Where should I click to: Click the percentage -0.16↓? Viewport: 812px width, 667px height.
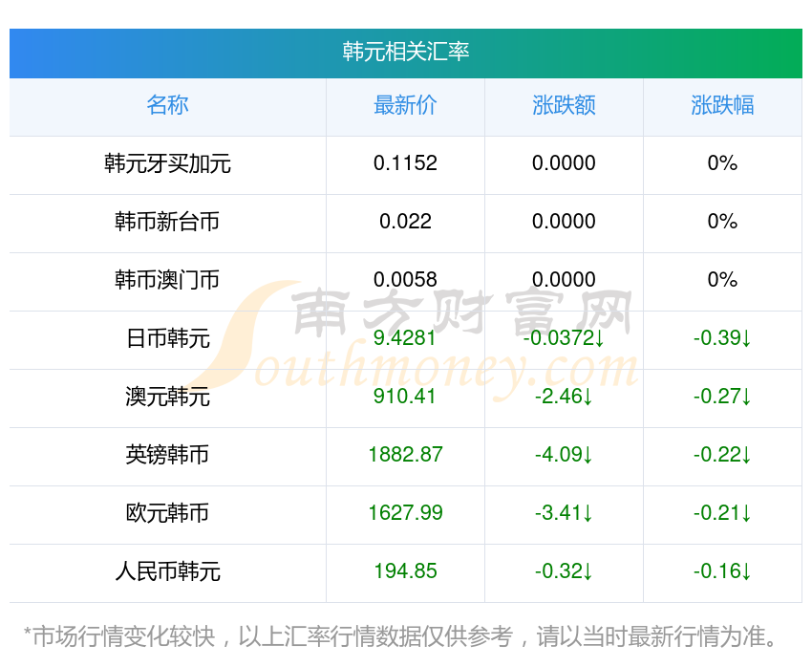(722, 571)
